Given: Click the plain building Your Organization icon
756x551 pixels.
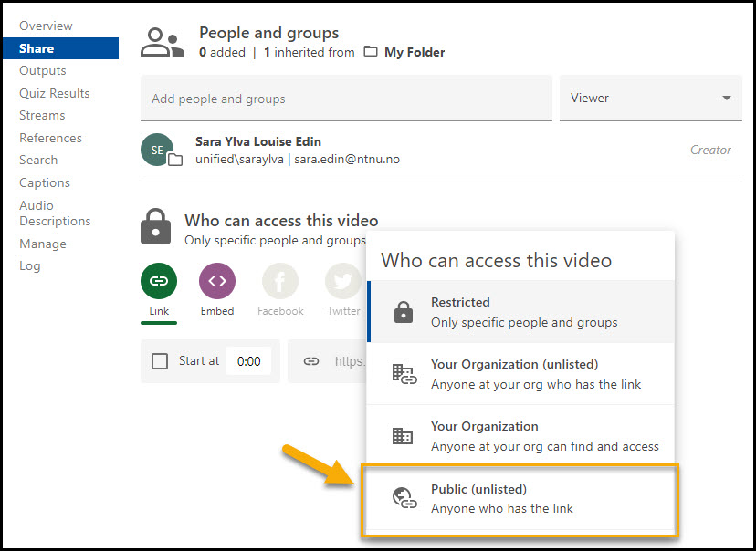Looking at the screenshot, I should pyautogui.click(x=402, y=436).
